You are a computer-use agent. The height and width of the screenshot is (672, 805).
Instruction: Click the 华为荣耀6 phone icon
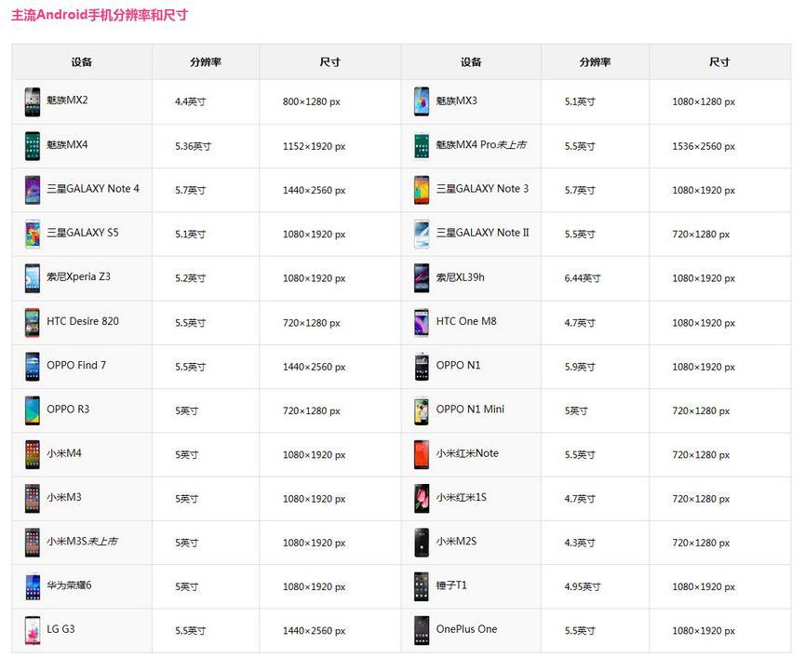click(33, 586)
